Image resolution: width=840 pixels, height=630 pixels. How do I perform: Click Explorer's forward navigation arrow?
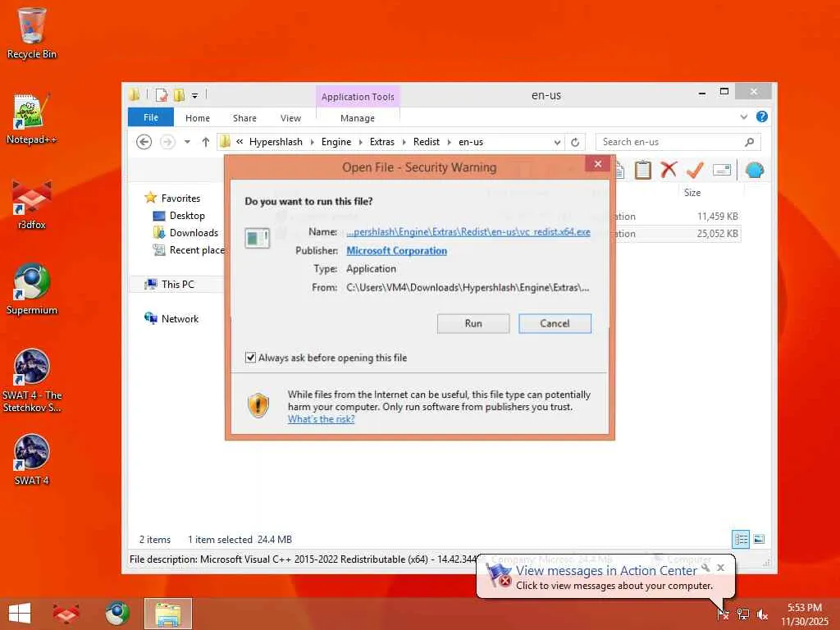(x=167, y=142)
